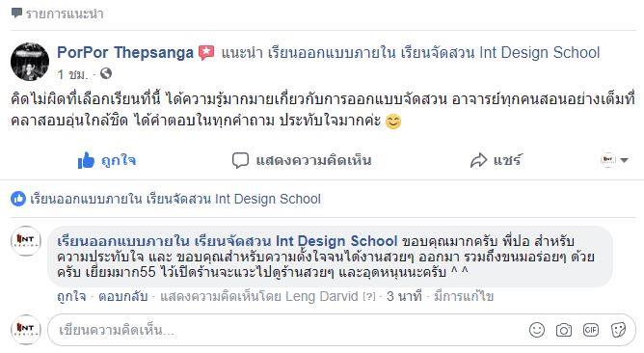
Task: Click ถูกใจ under the page's comment
Action: click(71, 296)
